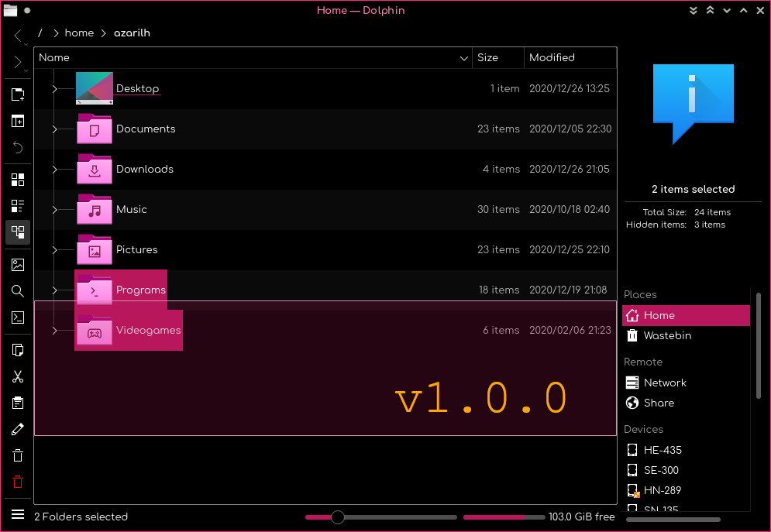This screenshot has width=771, height=532.
Task: Select the Documents folder icon
Action: coord(95,129)
